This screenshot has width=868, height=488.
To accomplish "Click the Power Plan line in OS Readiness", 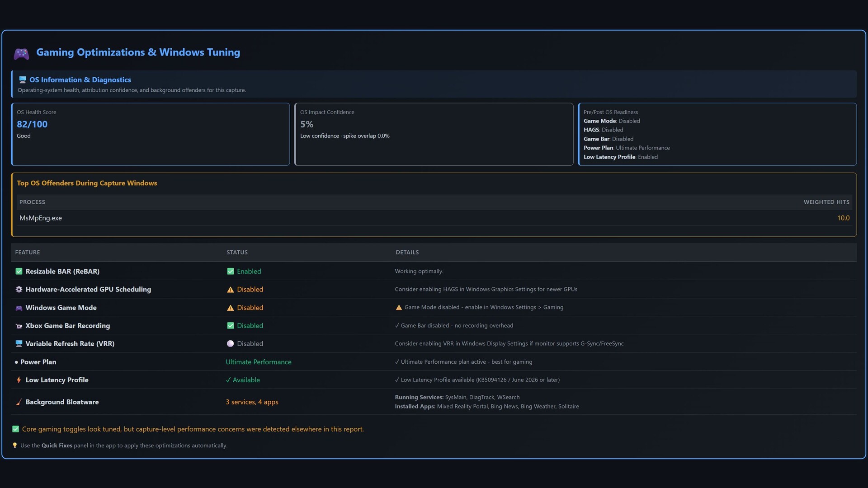I will pos(627,148).
